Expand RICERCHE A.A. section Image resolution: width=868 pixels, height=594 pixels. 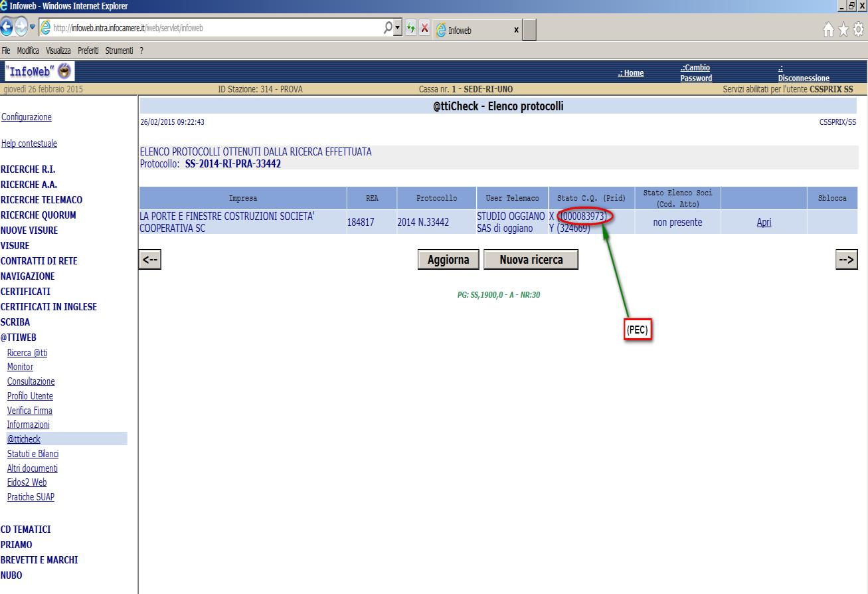tap(29, 185)
